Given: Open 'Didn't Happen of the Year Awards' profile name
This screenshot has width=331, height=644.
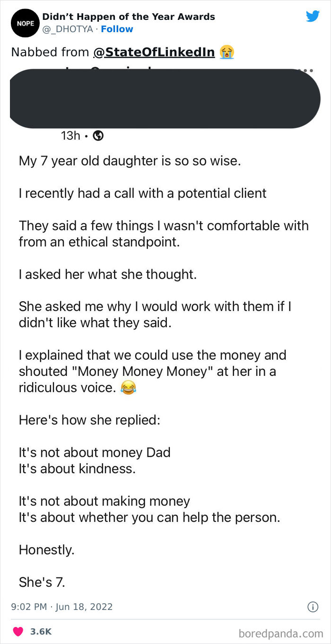Looking at the screenshot, I should pyautogui.click(x=129, y=17).
